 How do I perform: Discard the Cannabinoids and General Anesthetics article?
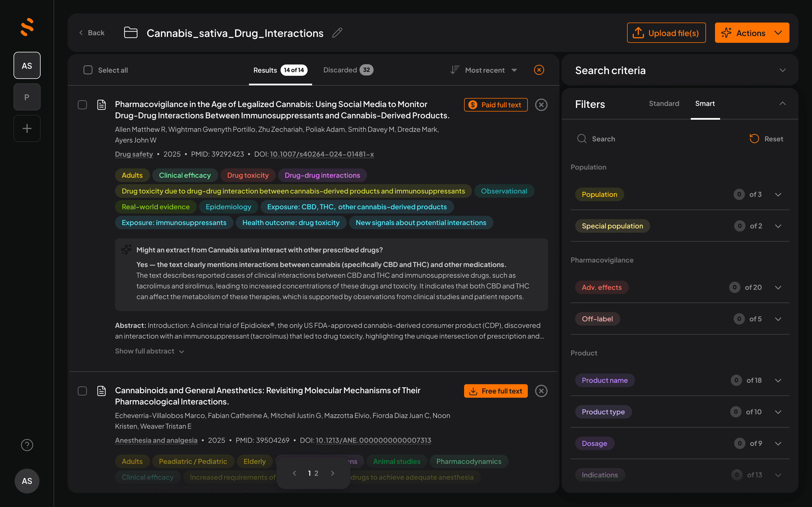pyautogui.click(x=541, y=391)
